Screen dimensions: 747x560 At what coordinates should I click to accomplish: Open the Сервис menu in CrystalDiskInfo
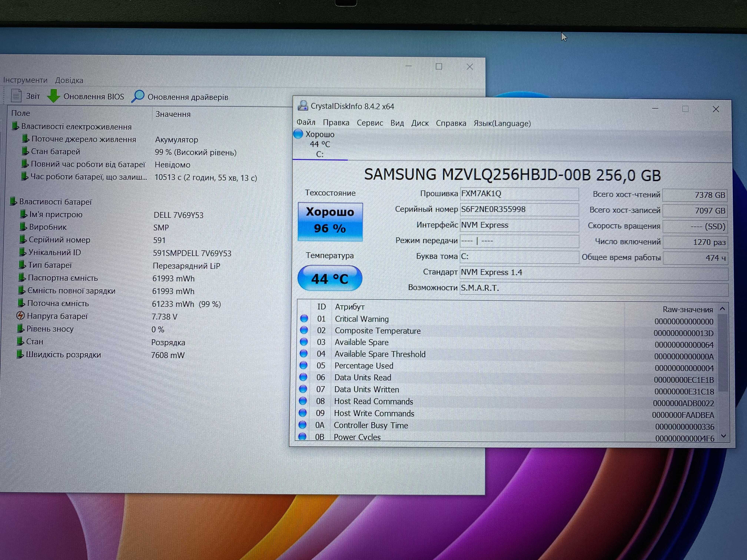370,123
